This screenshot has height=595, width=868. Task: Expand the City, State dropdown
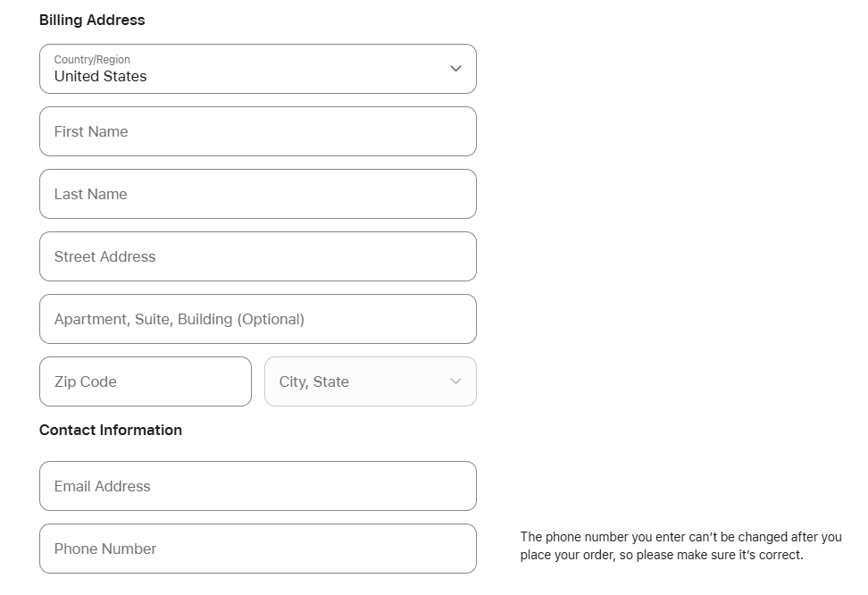[x=370, y=381]
